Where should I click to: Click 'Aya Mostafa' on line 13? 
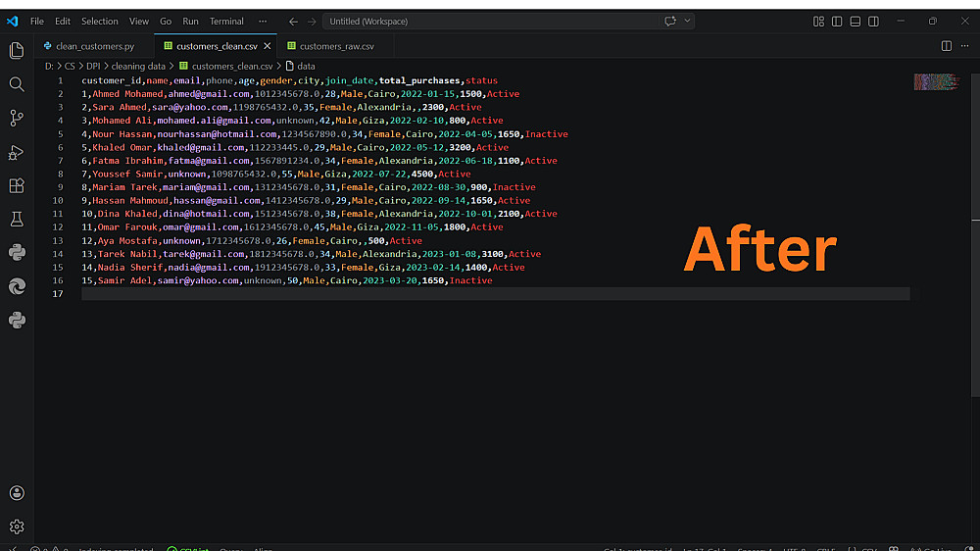(127, 240)
